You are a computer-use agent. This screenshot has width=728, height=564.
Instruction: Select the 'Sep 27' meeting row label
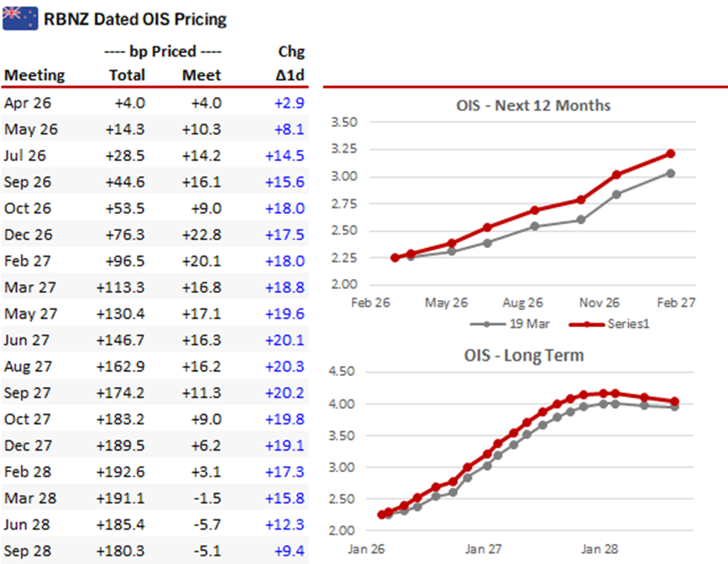[27, 394]
